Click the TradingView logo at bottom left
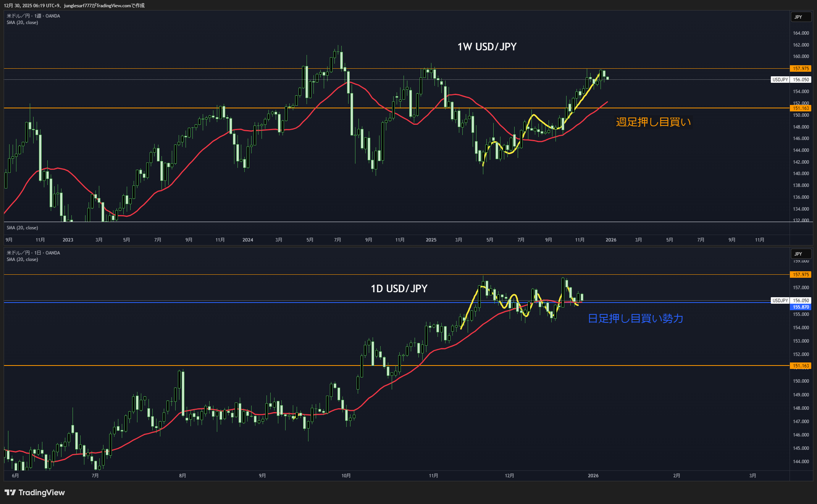This screenshot has width=817, height=504. 35,493
